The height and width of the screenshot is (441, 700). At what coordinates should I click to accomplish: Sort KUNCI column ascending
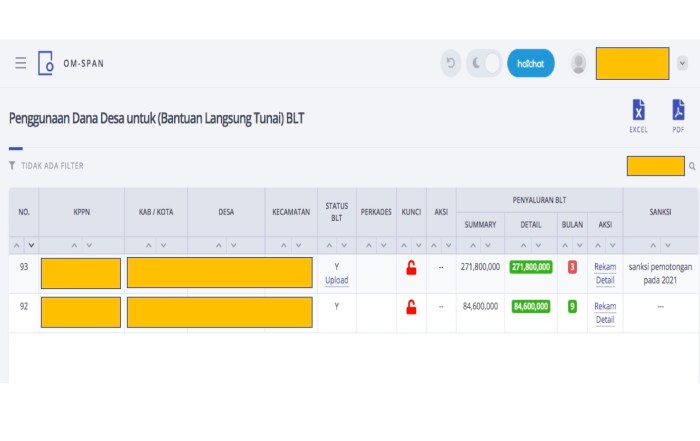pyautogui.click(x=404, y=245)
